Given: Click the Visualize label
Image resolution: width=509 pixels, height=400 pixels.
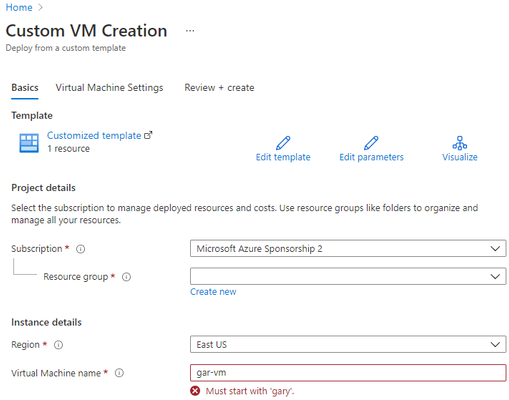Looking at the screenshot, I should point(460,157).
